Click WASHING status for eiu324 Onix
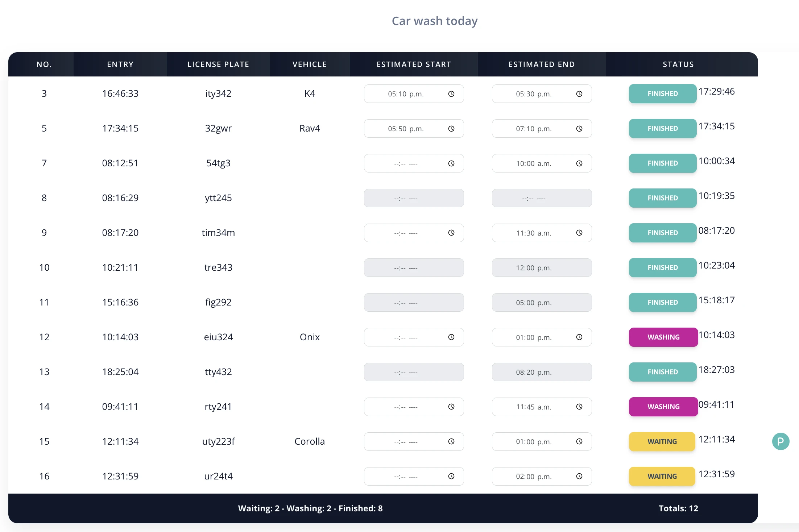The width and height of the screenshot is (799, 532). 663,337
